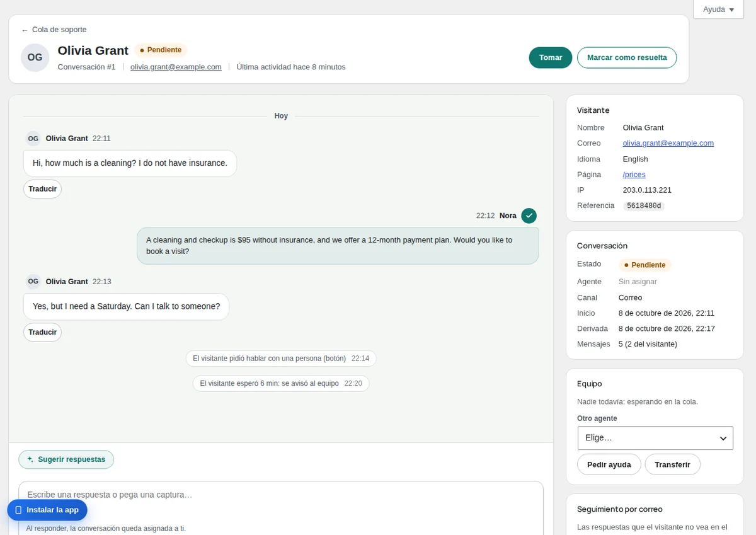Open the Otro agente Elige… dropdown
This screenshot has width=756, height=535.
click(x=655, y=438)
